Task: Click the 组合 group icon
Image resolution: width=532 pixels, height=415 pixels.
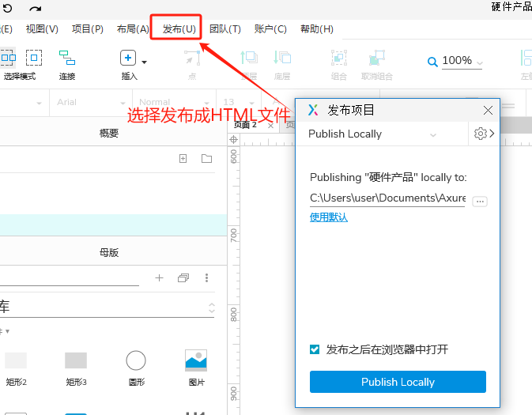Action: [339, 58]
